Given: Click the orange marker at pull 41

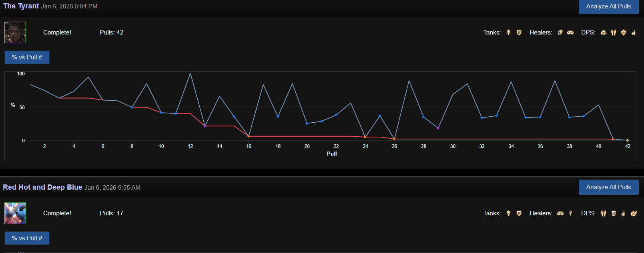Looking at the screenshot, I should pyautogui.click(x=613, y=139).
